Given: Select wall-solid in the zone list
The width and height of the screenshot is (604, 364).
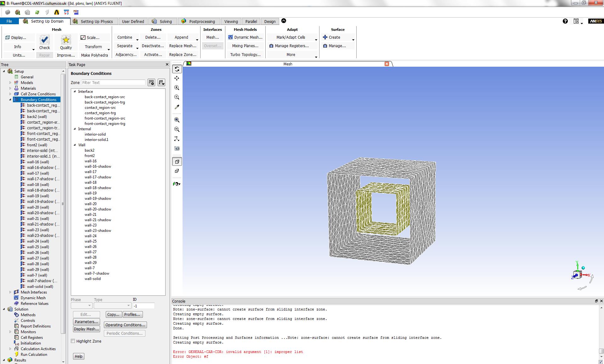Looking at the screenshot, I should (93, 279).
